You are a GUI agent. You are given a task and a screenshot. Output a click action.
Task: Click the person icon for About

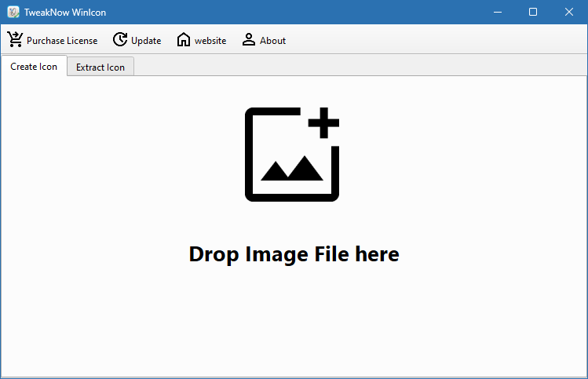249,40
